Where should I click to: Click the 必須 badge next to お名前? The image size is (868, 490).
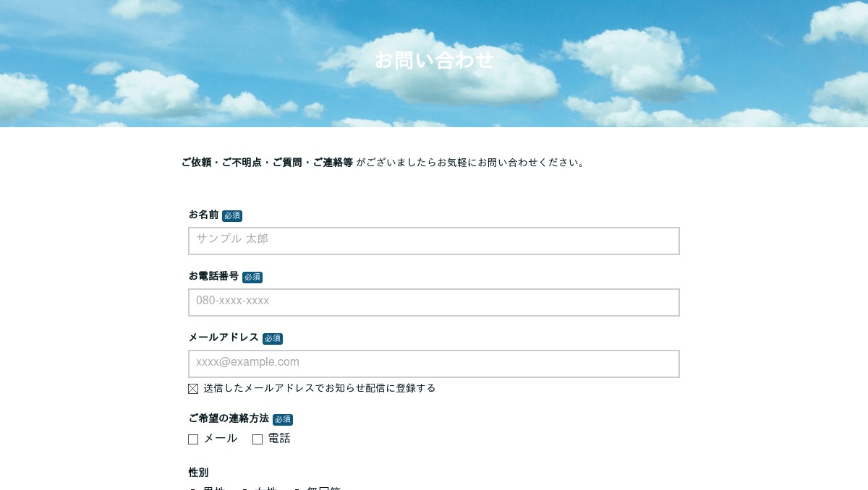[232, 215]
